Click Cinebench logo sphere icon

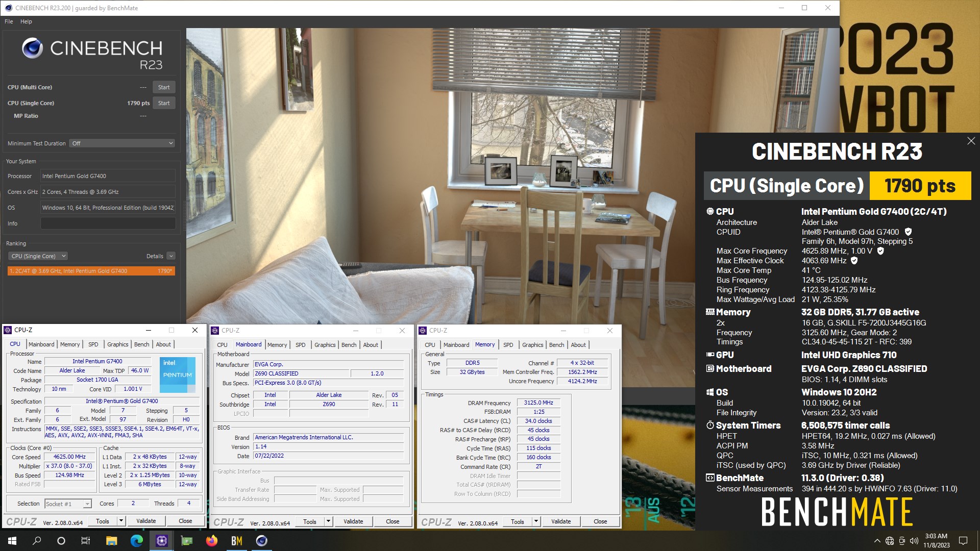pyautogui.click(x=32, y=48)
